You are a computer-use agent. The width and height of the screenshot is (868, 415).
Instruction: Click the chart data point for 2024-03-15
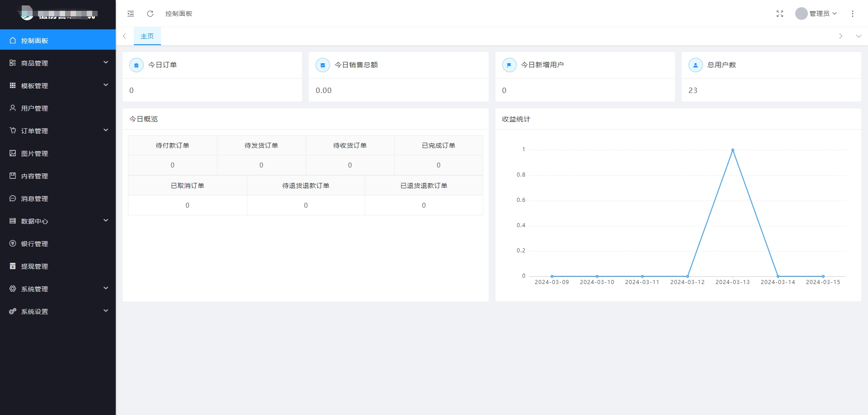click(823, 276)
